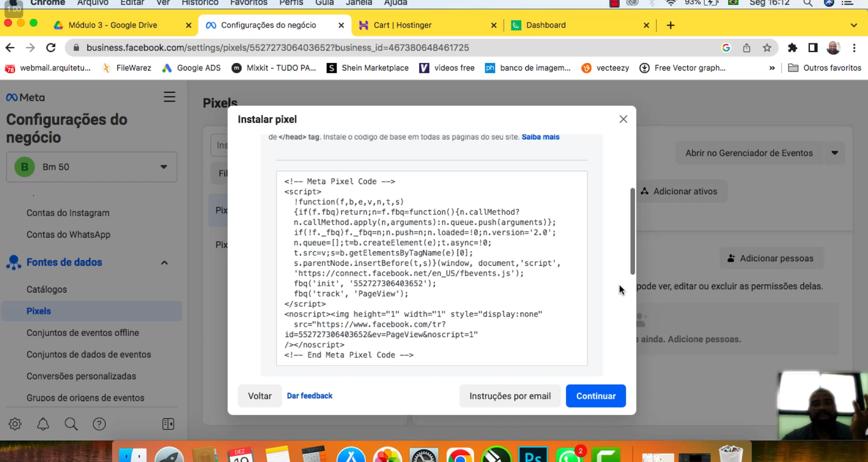Close the Instalar pixel dialog
The image size is (868, 462).
coord(623,119)
